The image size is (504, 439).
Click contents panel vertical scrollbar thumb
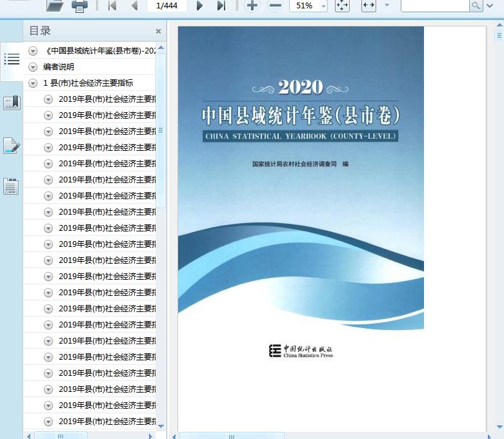click(161, 130)
